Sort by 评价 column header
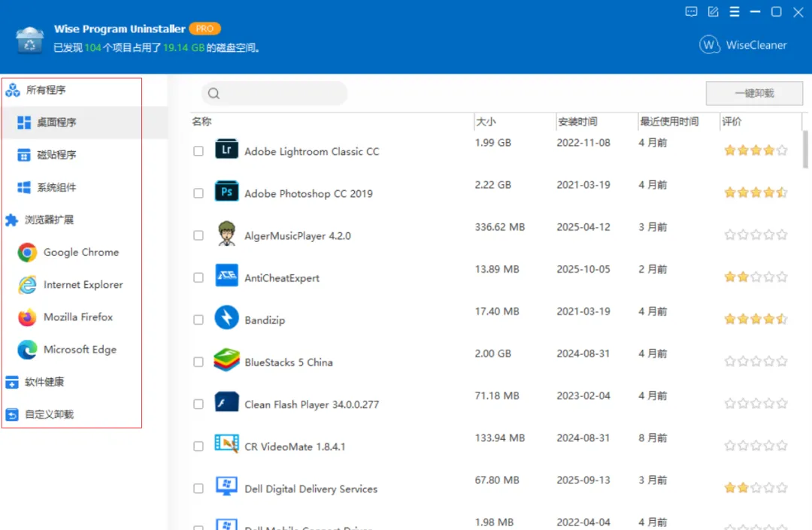 (x=732, y=122)
